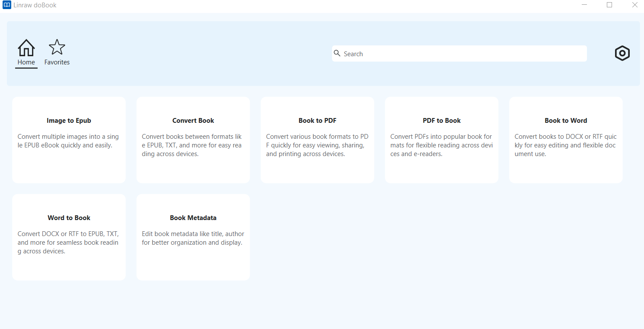The height and width of the screenshot is (329, 644).
Task: Click the Linraw doBook title bar text
Action: (35, 5)
